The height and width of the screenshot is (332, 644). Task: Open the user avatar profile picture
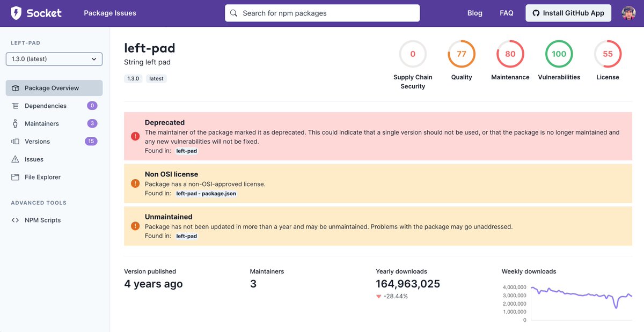click(628, 13)
